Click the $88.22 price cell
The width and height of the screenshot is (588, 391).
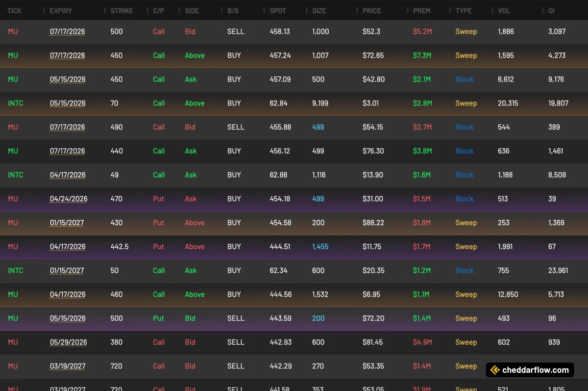pyautogui.click(x=373, y=223)
